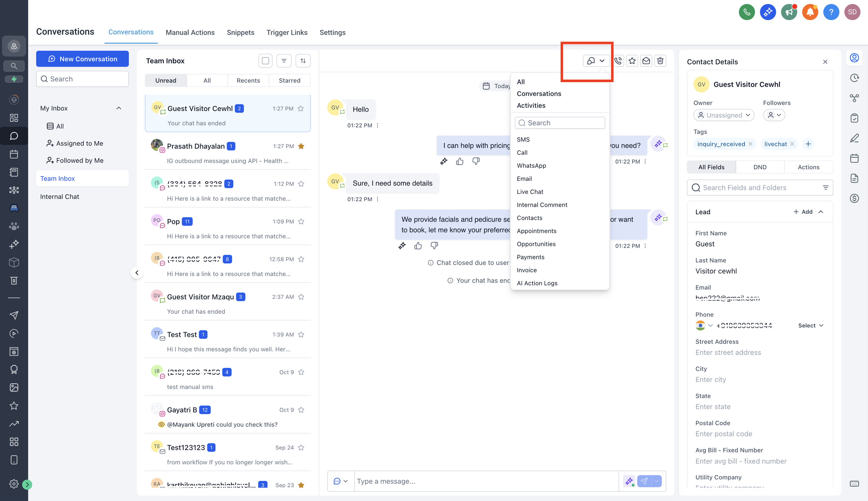Click the filter icon in Team Inbox
The width and height of the screenshot is (868, 501).
(284, 61)
